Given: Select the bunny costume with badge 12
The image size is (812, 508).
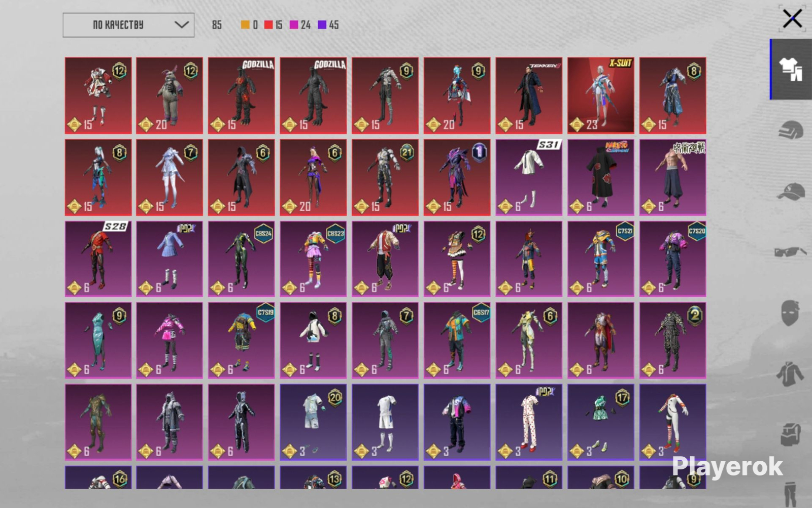Looking at the screenshot, I should (x=170, y=96).
